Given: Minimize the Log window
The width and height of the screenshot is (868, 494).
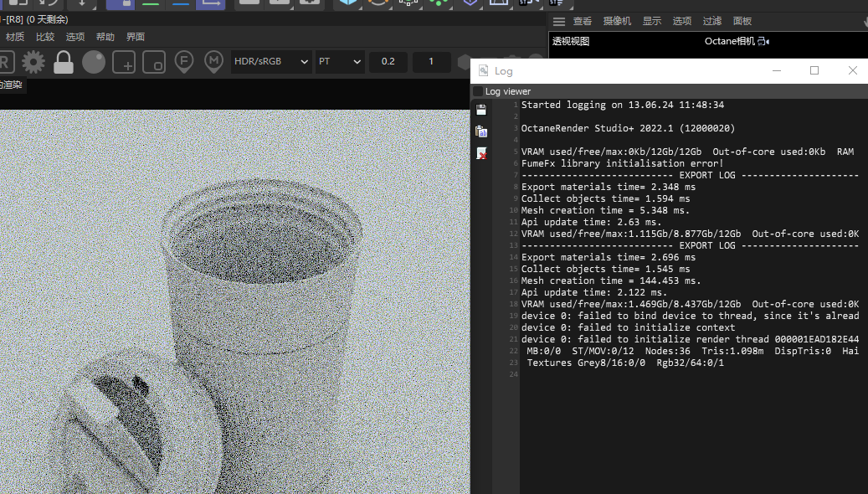Looking at the screenshot, I should (777, 70).
